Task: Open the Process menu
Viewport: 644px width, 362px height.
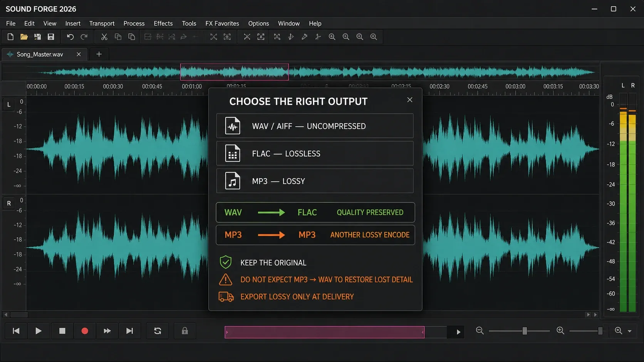Action: [x=134, y=23]
